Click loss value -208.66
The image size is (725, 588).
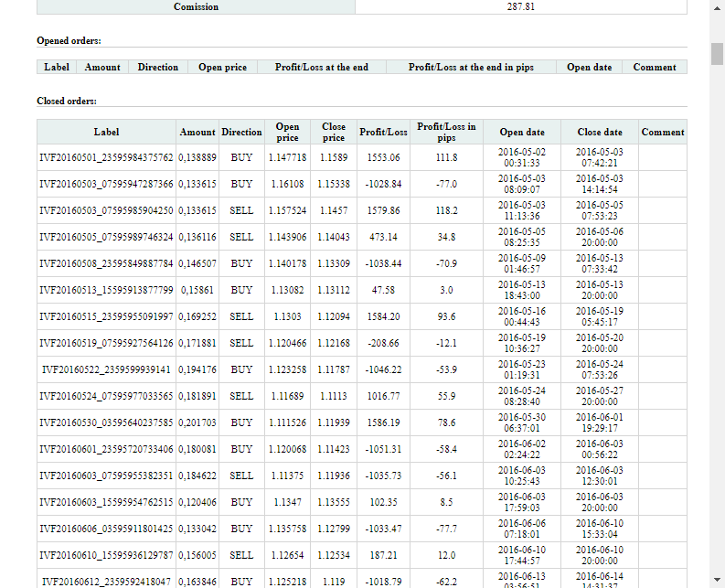click(383, 343)
